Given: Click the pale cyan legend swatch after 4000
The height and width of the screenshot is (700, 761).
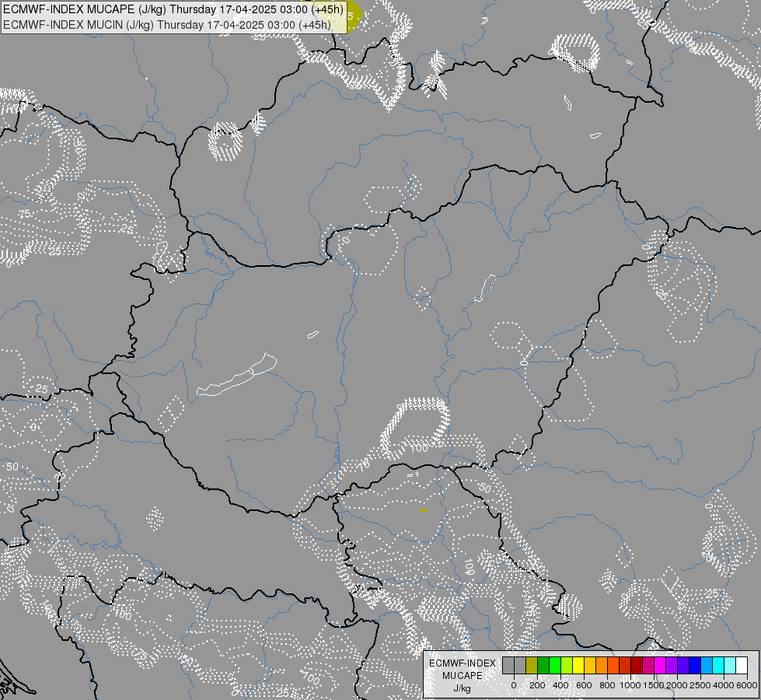Looking at the screenshot, I should pyautogui.click(x=731, y=666).
